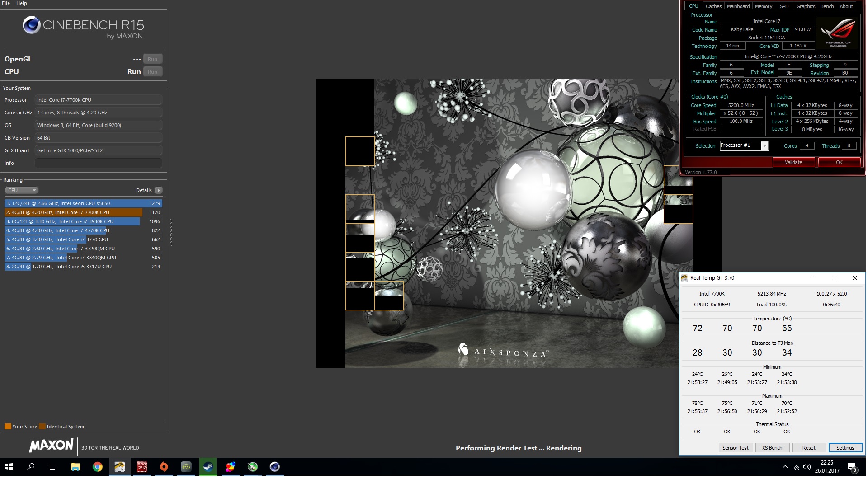868x488 pixels.
Task: Click the Real Temp GT title icon
Action: pos(684,278)
